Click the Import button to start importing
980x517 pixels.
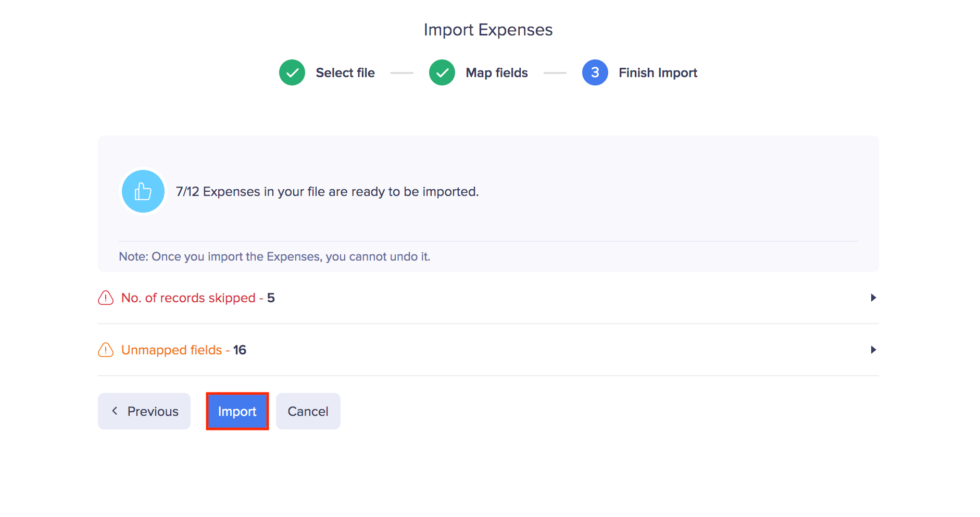(x=237, y=411)
